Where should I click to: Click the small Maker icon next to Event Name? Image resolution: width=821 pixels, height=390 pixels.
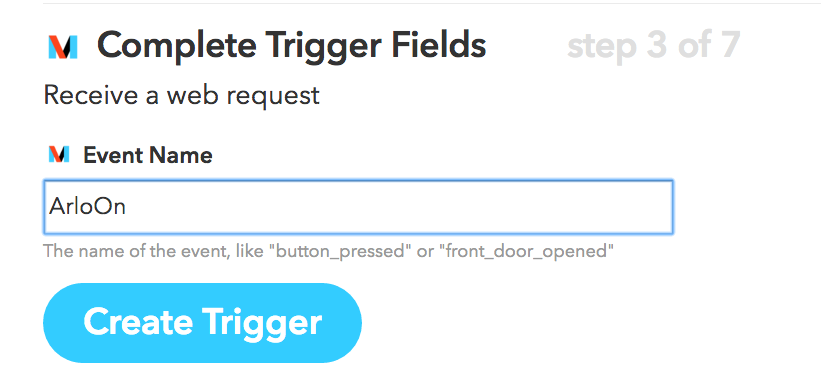pyautogui.click(x=59, y=154)
